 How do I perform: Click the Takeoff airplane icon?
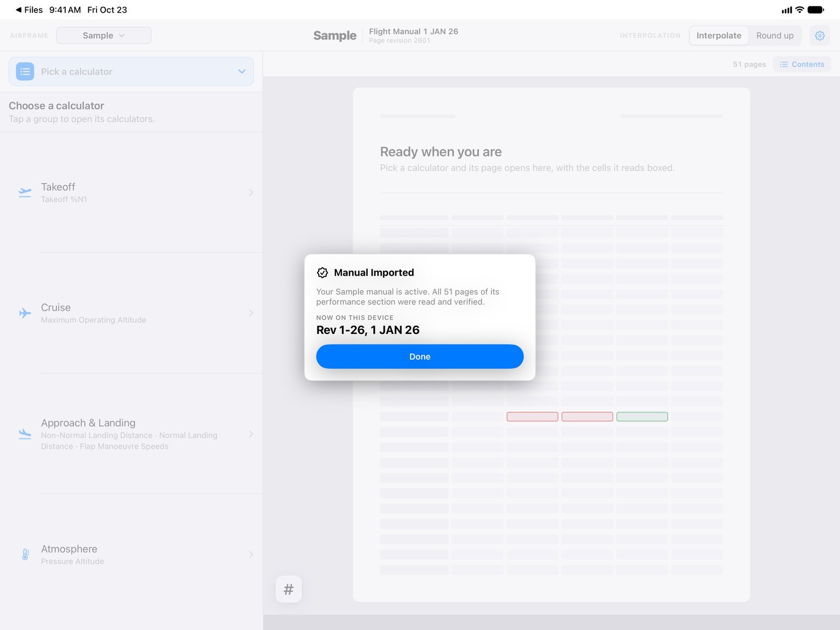click(25, 192)
